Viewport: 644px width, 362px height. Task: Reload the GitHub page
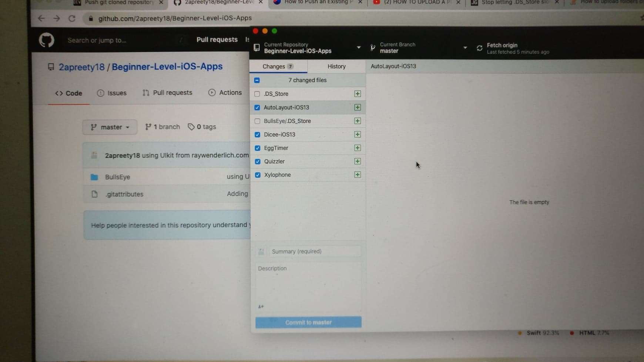tap(72, 18)
